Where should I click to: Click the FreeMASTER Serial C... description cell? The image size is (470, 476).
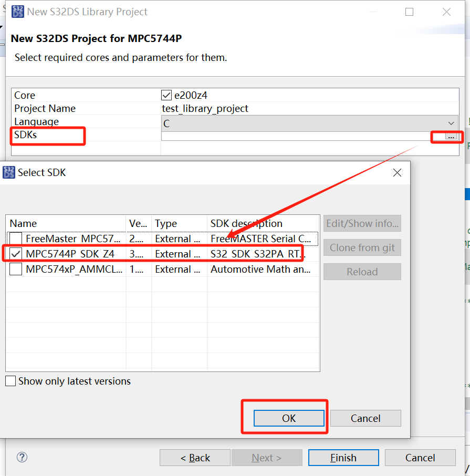261,239
